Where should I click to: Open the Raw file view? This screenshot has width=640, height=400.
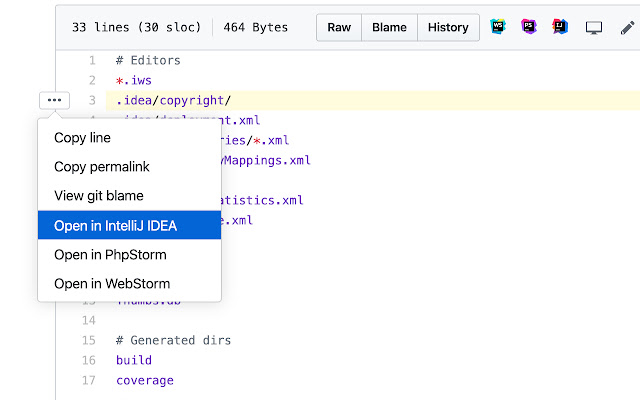[339, 28]
